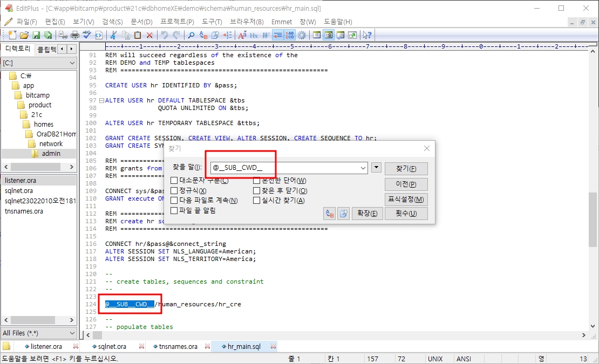This screenshot has height=364, width=599.
Task: Click the replace icon in the Find dialog
Action: pos(329,214)
